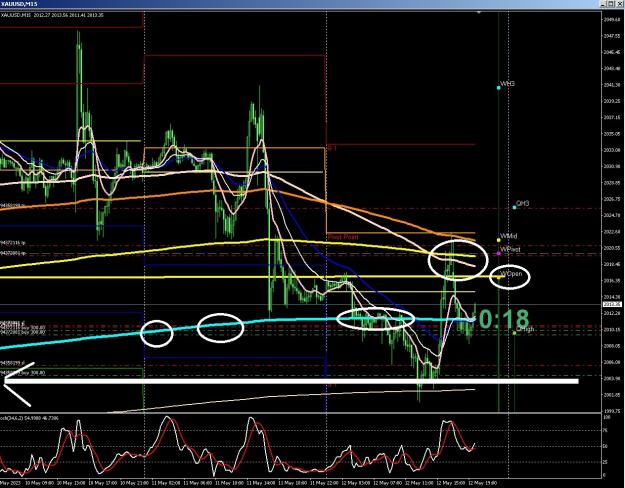
Task: Click the Stoch indicator values label
Action: pyautogui.click(x=29, y=418)
